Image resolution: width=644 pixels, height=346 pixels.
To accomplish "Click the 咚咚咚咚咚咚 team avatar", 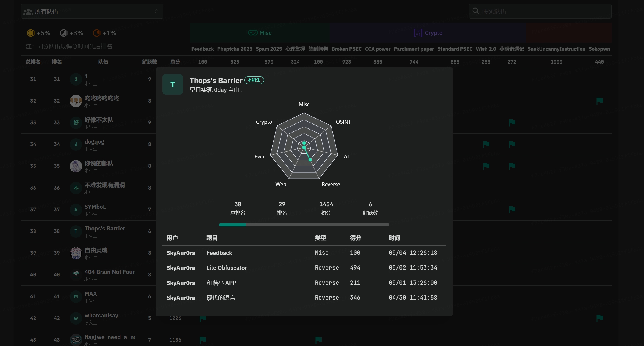I will (76, 101).
